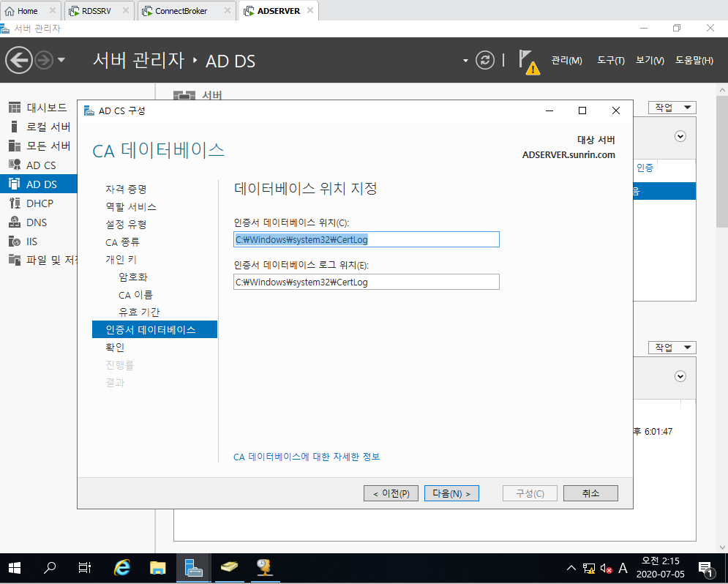The height and width of the screenshot is (584, 728).
Task: Click the Server Manager forward arrow
Action: [44, 60]
